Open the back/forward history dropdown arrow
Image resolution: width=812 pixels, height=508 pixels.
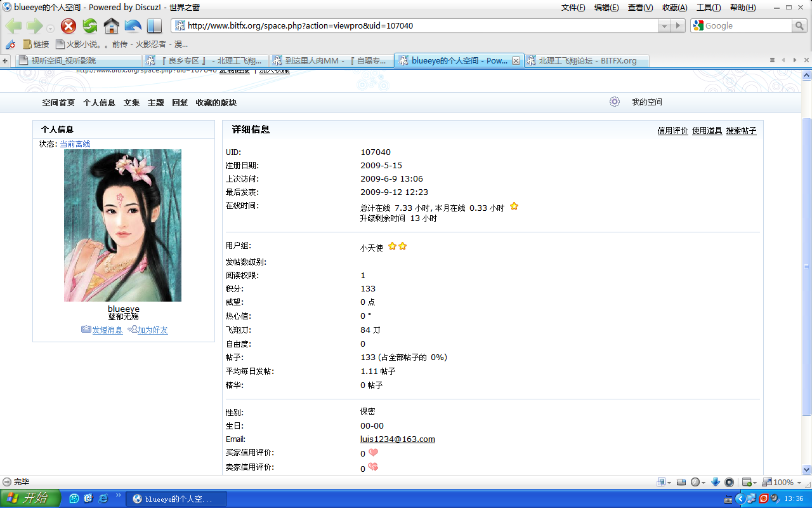pyautogui.click(x=50, y=29)
